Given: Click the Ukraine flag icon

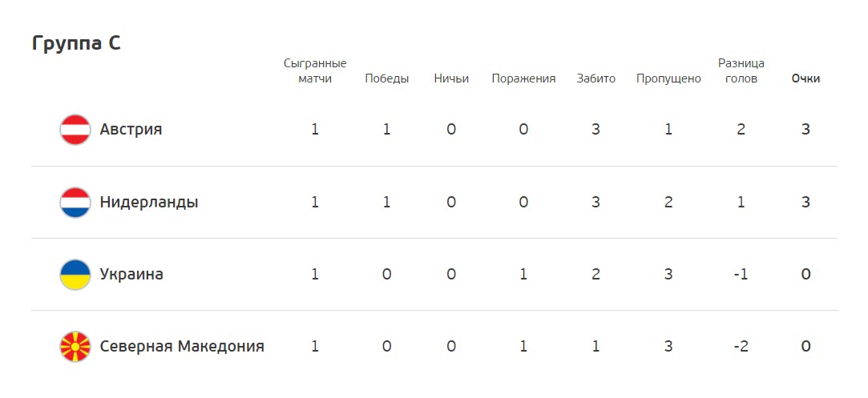Looking at the screenshot, I should (x=75, y=275).
